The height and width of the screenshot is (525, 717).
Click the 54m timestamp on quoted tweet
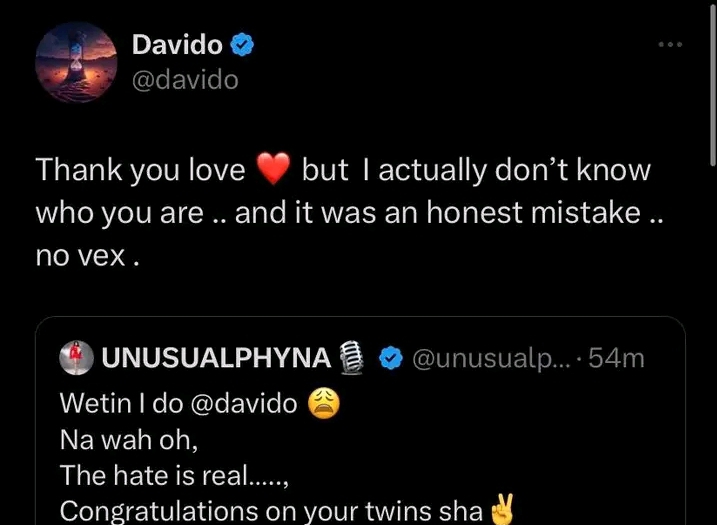point(617,358)
